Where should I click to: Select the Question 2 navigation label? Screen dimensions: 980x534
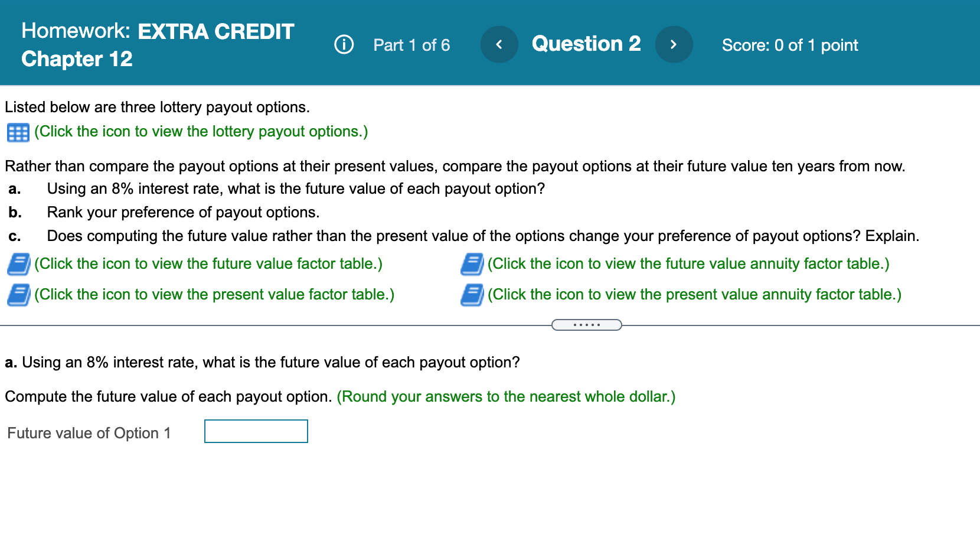click(x=586, y=44)
